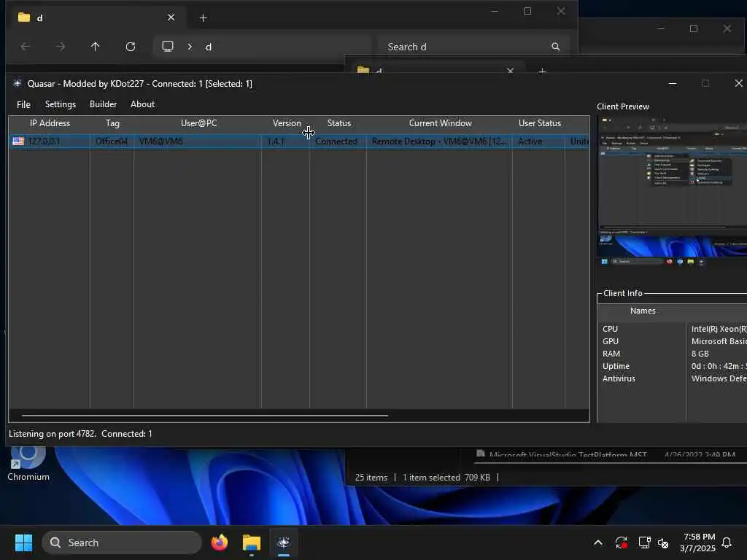
Task: Click the Current Window column header
Action: click(440, 123)
